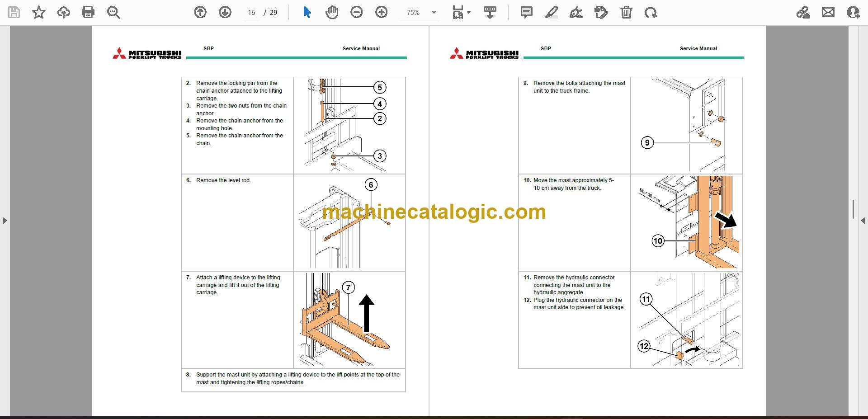Delete with the trash icon
Screen dimensions: 868x419
626,12
